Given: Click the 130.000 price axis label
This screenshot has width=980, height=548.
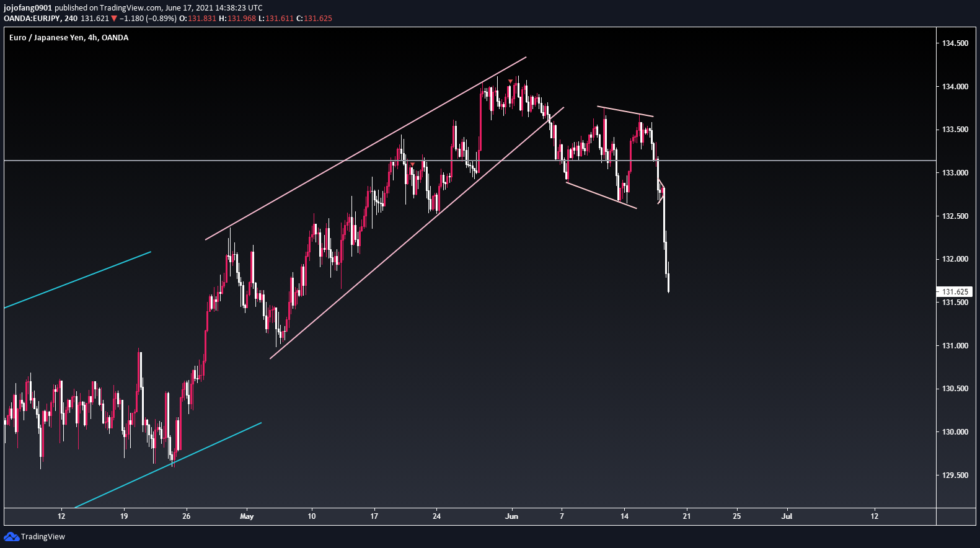Looking at the screenshot, I should pyautogui.click(x=955, y=432).
